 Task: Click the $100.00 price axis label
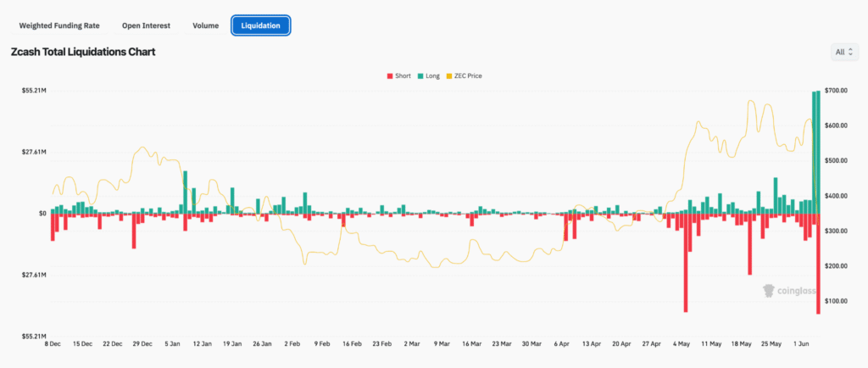coord(836,301)
